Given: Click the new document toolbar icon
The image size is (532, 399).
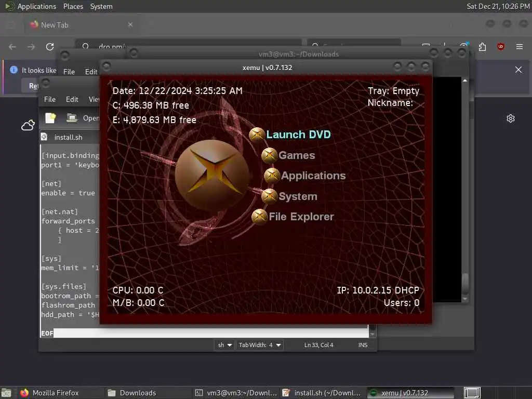Looking at the screenshot, I should click(50, 118).
